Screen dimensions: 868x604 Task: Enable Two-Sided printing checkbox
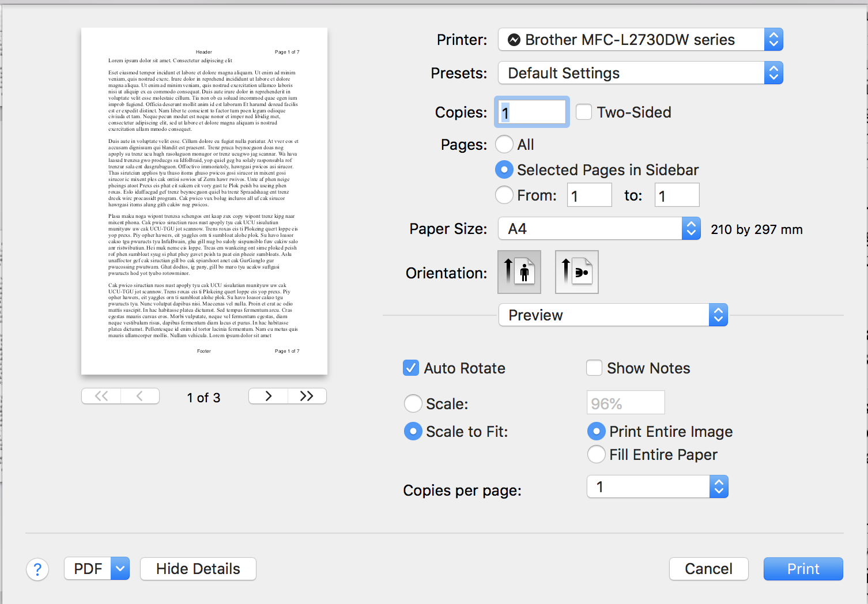[x=584, y=112]
